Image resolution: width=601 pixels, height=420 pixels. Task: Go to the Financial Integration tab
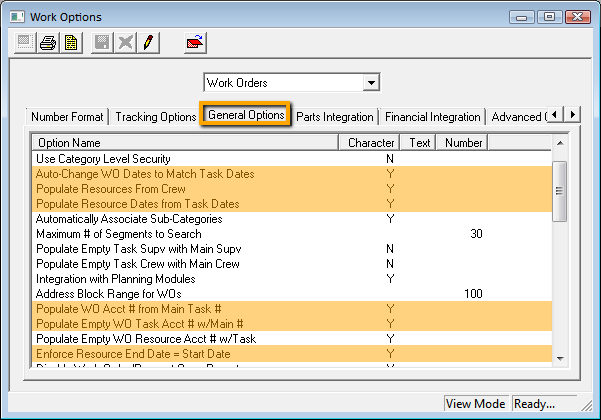432,117
